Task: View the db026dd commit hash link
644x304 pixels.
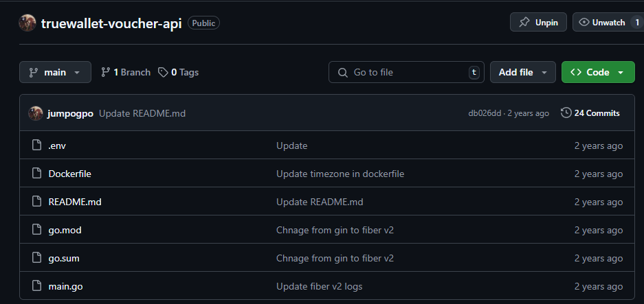Action: tap(485, 113)
